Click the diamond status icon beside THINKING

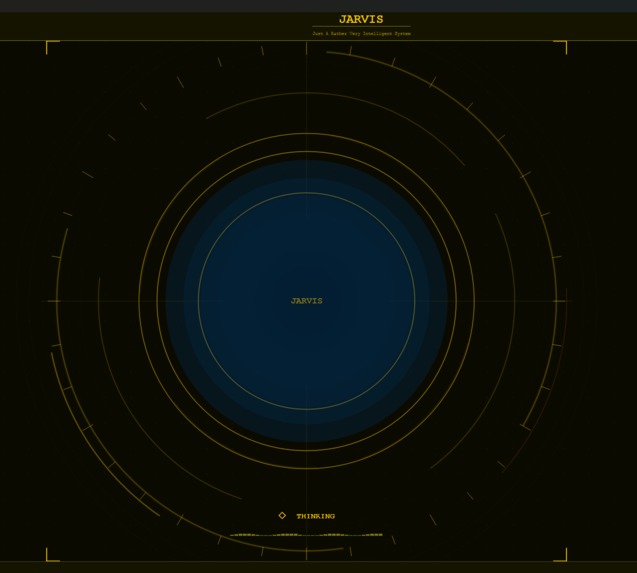point(282,515)
